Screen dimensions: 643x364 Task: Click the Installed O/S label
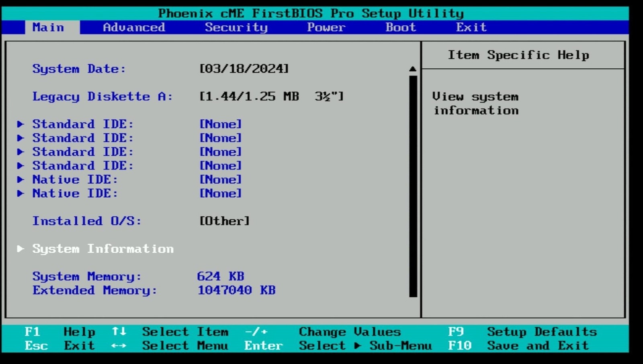pos(87,221)
